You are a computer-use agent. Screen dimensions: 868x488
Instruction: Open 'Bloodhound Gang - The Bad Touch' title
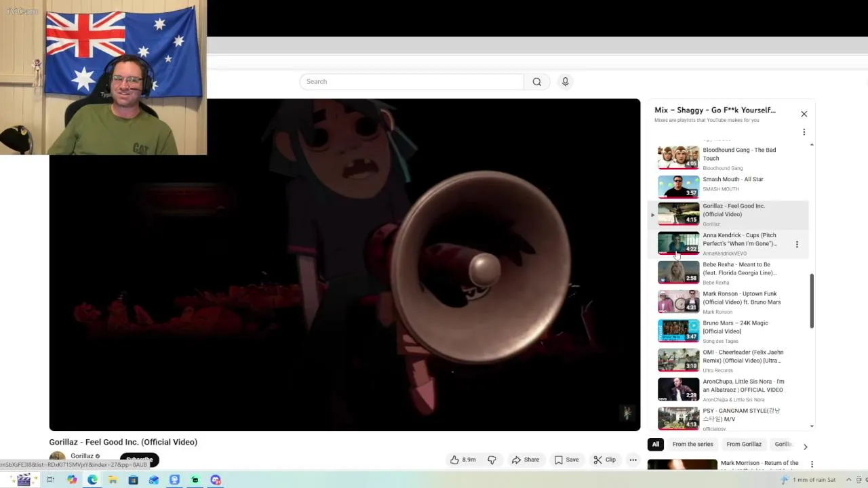[x=739, y=154]
